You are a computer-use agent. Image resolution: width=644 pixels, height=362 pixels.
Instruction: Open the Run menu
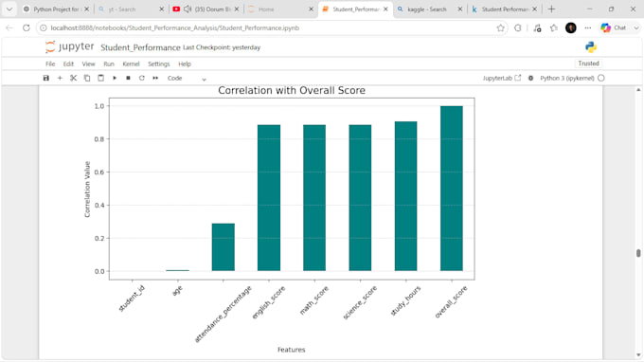109,64
